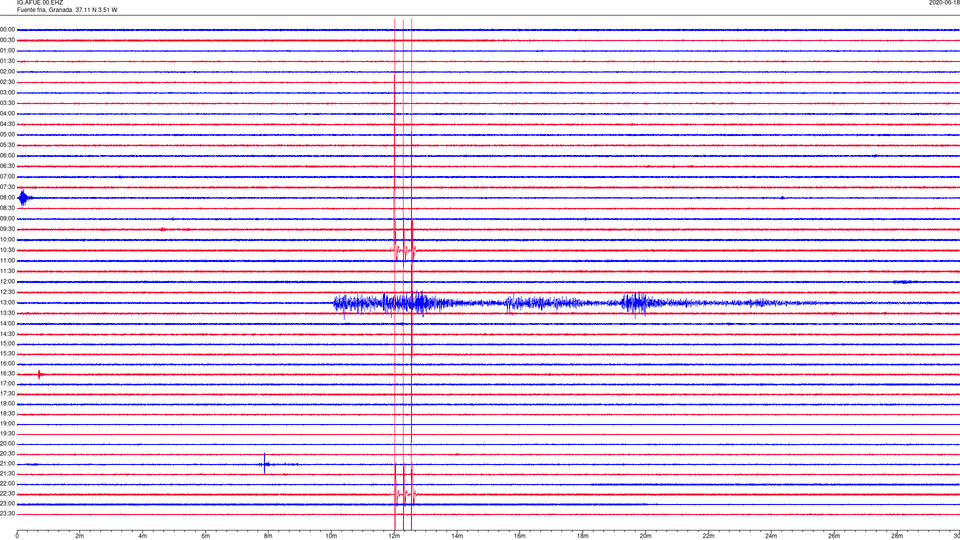This screenshot has width=960, height=540.
Task: Click the 24m tick label on time axis
Action: (771, 536)
